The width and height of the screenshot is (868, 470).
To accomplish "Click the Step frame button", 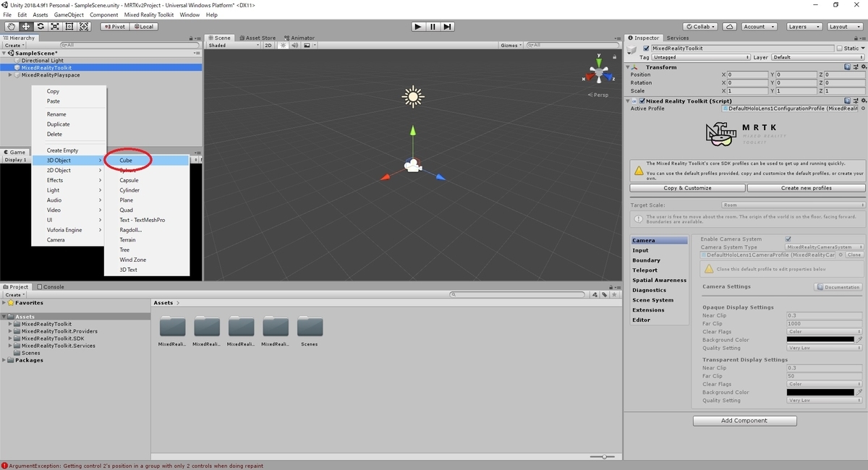I will pyautogui.click(x=448, y=27).
